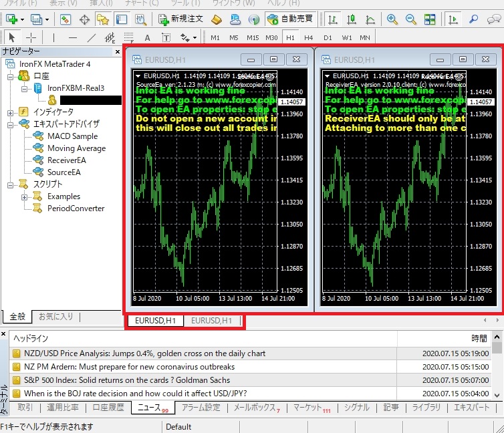
Task: Select the equidistant channel tool
Action: 110,38
